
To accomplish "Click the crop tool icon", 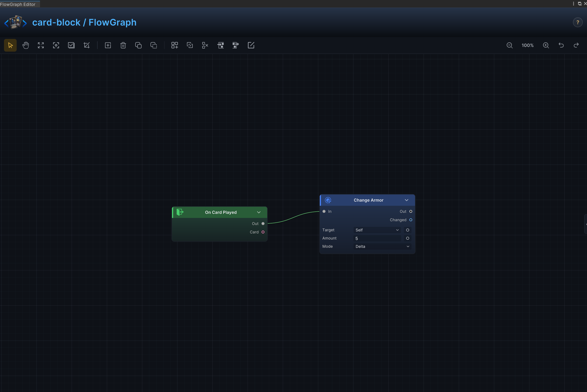I will [87, 45].
